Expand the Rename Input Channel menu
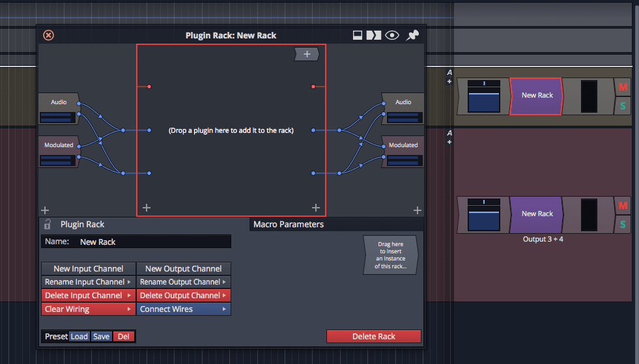 [88, 282]
